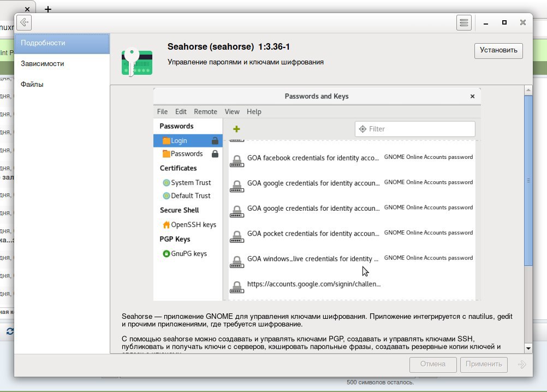Open a new tab with the plus button behind
The image size is (547, 392).
click(48, 9)
